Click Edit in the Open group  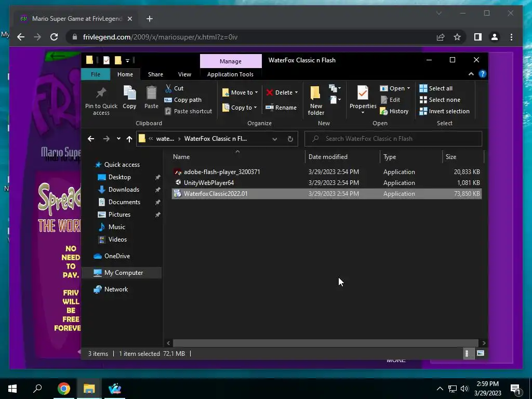pos(390,100)
